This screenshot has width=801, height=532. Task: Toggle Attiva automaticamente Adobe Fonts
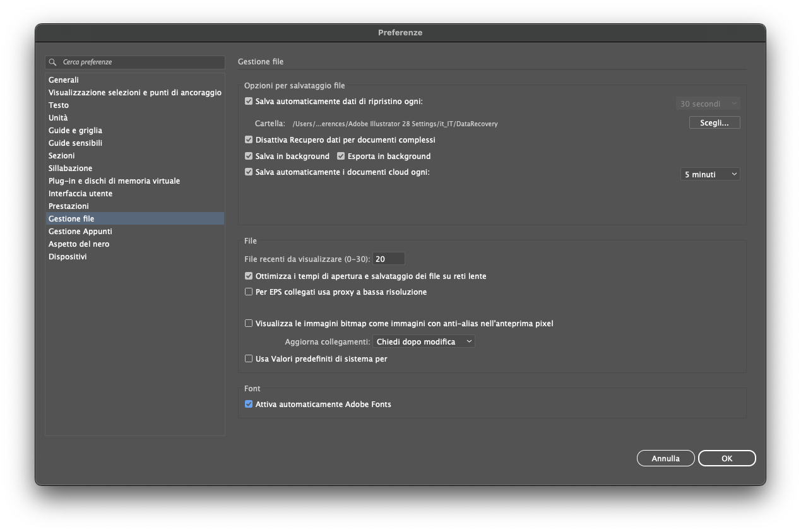249,405
